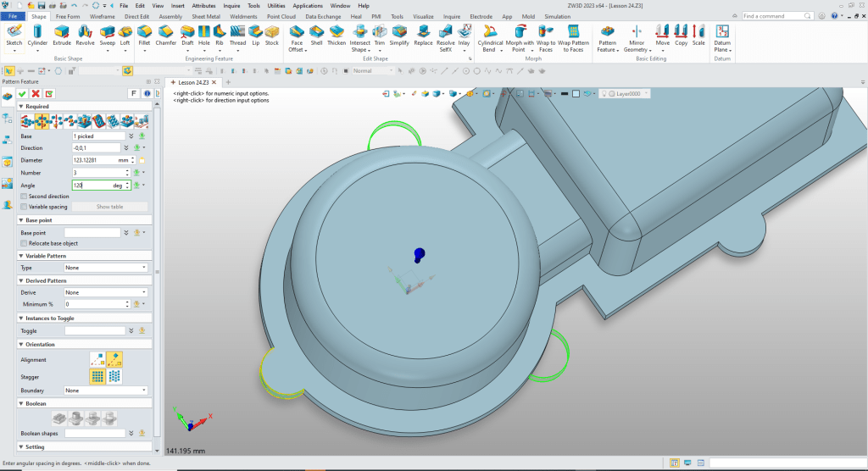Enable the Second direction checkbox

point(24,196)
